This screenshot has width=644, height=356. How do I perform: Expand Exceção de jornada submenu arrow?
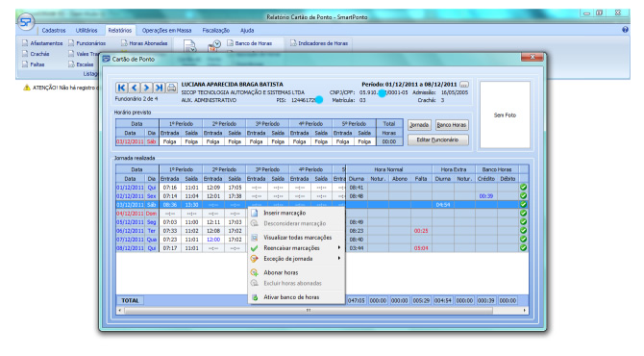[339, 258]
